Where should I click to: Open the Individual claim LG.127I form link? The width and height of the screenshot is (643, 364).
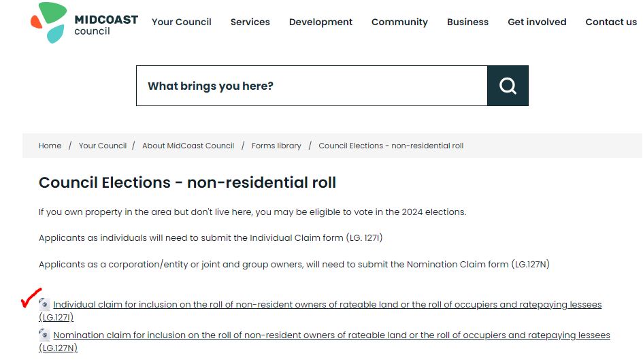click(x=320, y=311)
